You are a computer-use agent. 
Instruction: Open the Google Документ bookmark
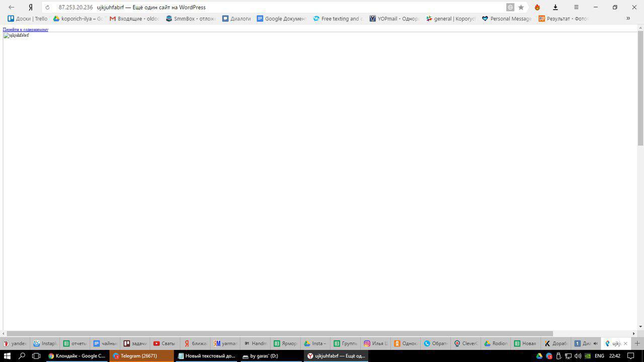click(x=281, y=19)
